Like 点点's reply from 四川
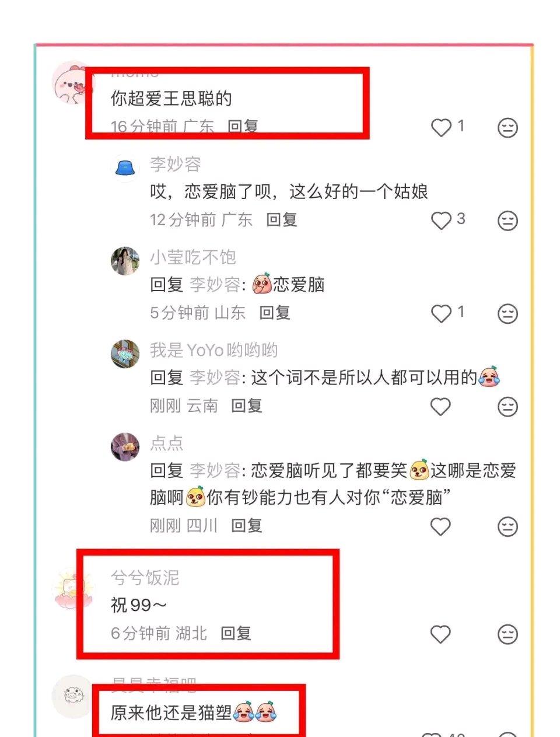Image resolution: width=560 pixels, height=737 pixels. pyautogui.click(x=440, y=526)
